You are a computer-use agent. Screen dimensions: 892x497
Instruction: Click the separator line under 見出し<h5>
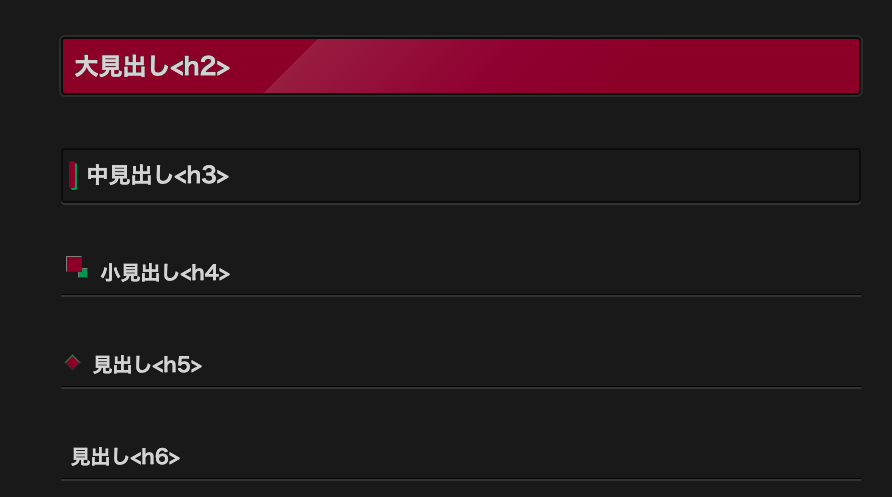460,387
